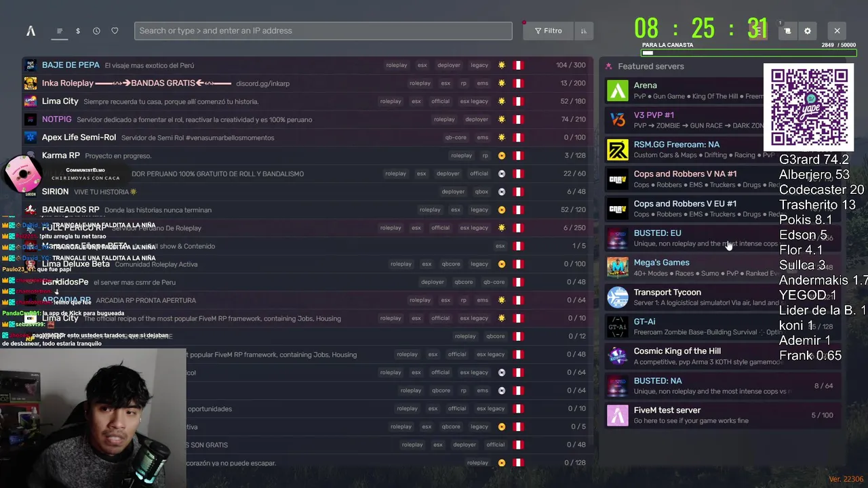868x488 pixels.
Task: Click the Karma RP server icon
Action: click(31, 155)
